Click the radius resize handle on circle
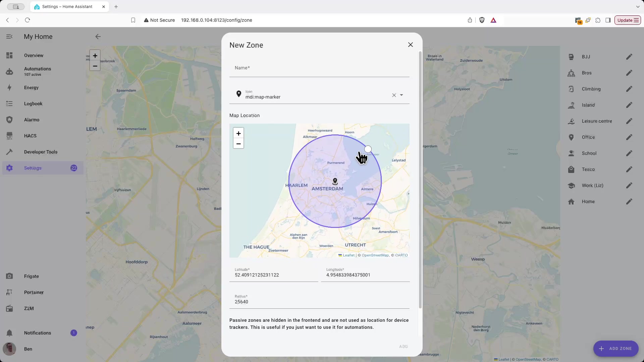This screenshot has width=644, height=362. click(368, 149)
